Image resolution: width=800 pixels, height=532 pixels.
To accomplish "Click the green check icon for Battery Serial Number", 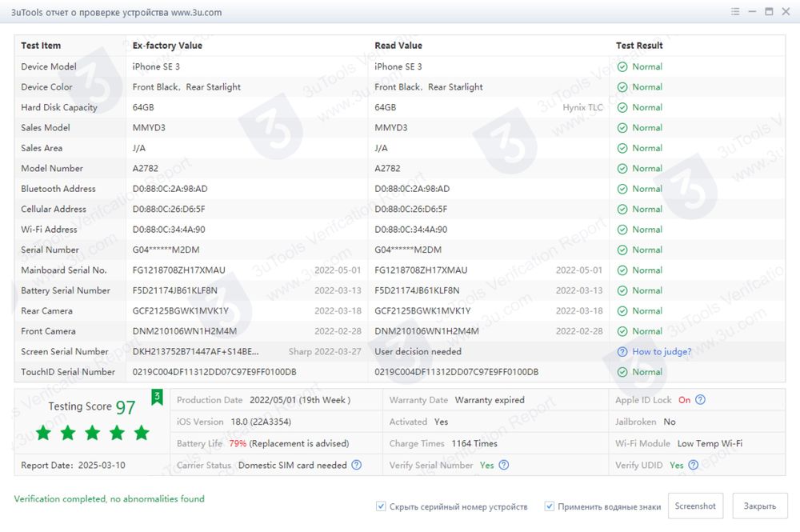I will [622, 290].
